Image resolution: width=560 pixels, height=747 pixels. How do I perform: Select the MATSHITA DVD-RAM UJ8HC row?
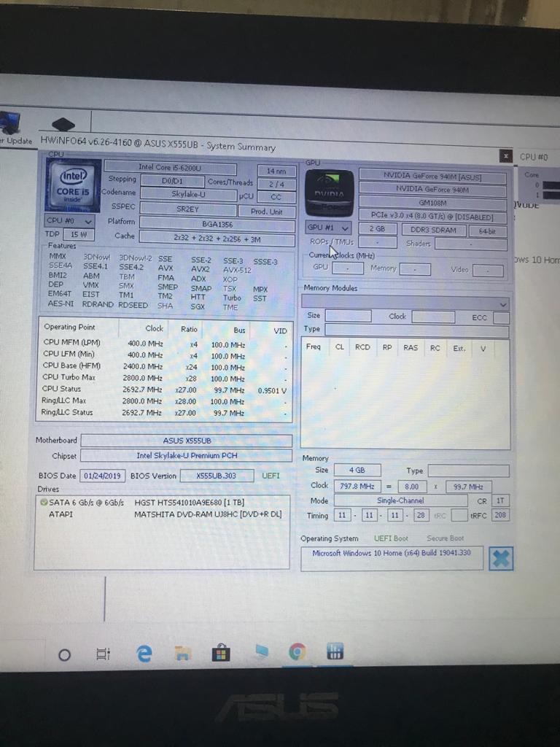click(x=162, y=514)
